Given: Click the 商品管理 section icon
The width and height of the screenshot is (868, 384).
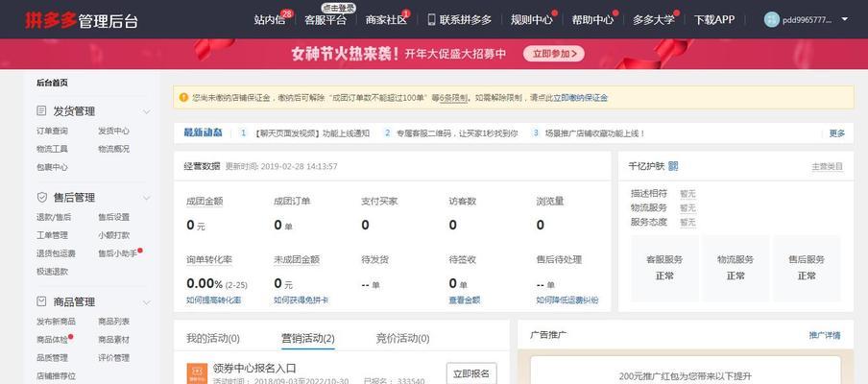Looking at the screenshot, I should tap(41, 301).
